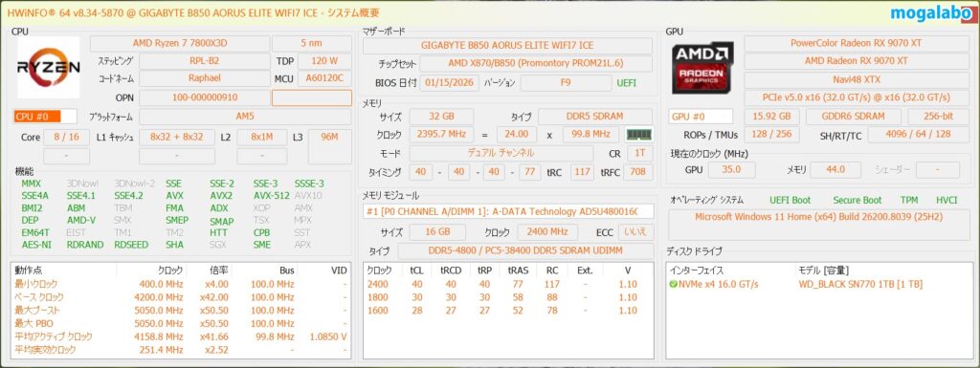
Task: Select the AMD Ryzen 7 7800X3D name field
Action: pos(179,44)
